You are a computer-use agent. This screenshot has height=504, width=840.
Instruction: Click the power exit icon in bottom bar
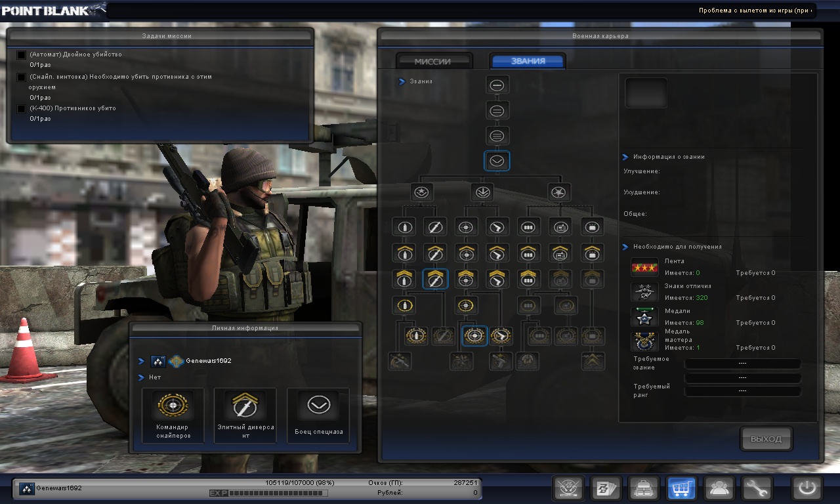tap(807, 488)
